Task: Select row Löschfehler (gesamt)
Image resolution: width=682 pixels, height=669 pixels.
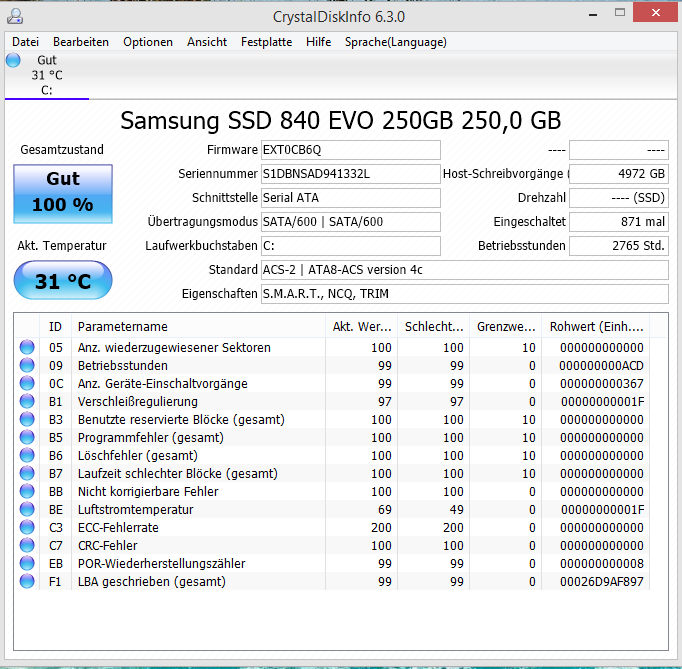Action: click(x=332, y=455)
